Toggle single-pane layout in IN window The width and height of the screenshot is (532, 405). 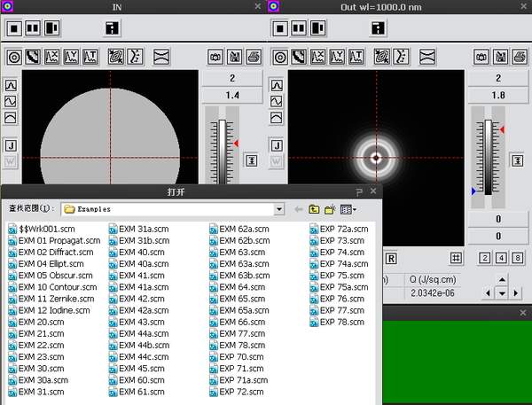14,27
